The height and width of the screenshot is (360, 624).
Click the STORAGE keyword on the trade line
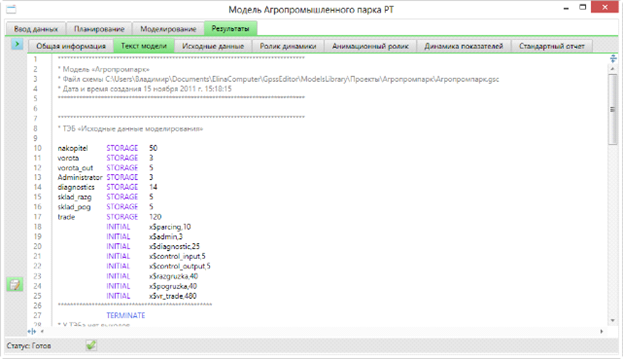(x=122, y=217)
